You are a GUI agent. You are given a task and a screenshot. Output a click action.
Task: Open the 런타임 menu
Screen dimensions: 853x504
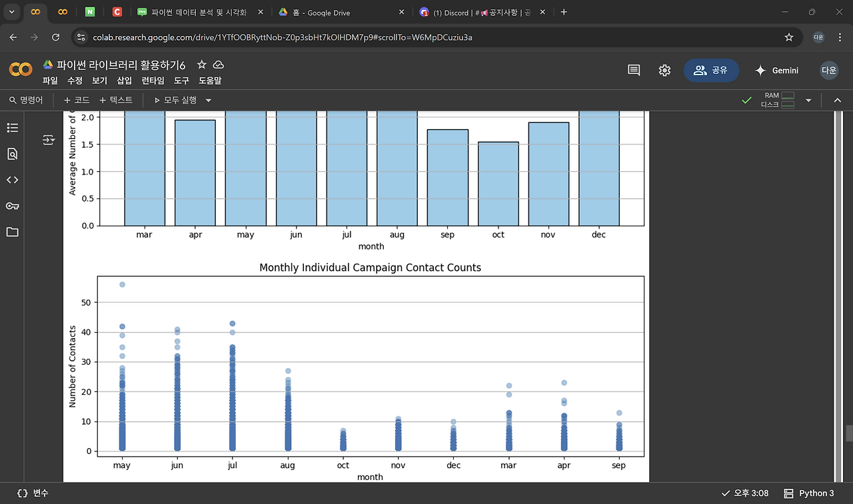tap(153, 81)
